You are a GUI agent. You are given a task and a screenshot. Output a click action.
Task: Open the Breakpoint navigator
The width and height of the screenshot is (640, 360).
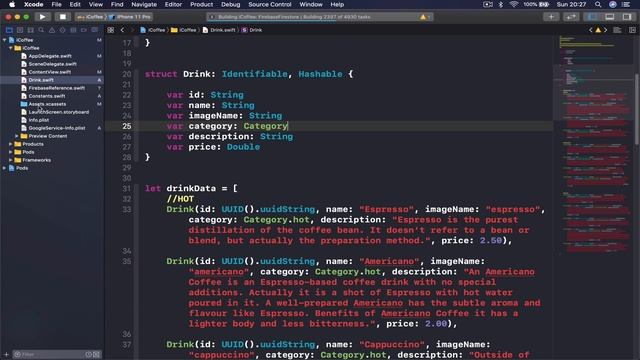pos(84,30)
